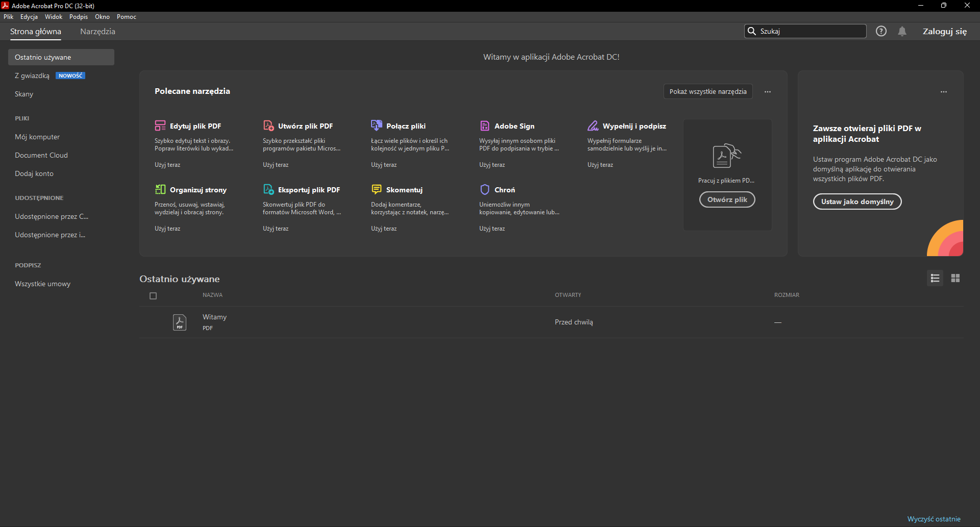This screenshot has width=980, height=527.
Task: Select Mój komputer in the sidebar
Action: [37, 137]
